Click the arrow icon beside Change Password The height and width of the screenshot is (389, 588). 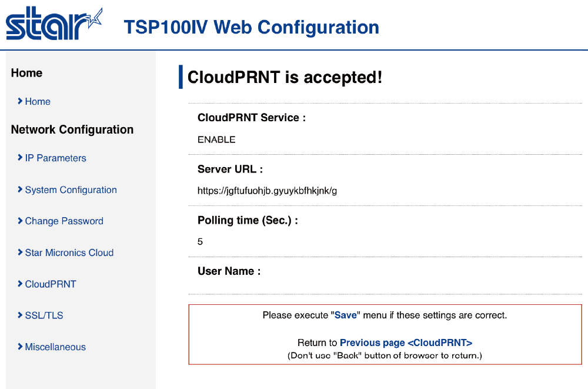coord(20,221)
